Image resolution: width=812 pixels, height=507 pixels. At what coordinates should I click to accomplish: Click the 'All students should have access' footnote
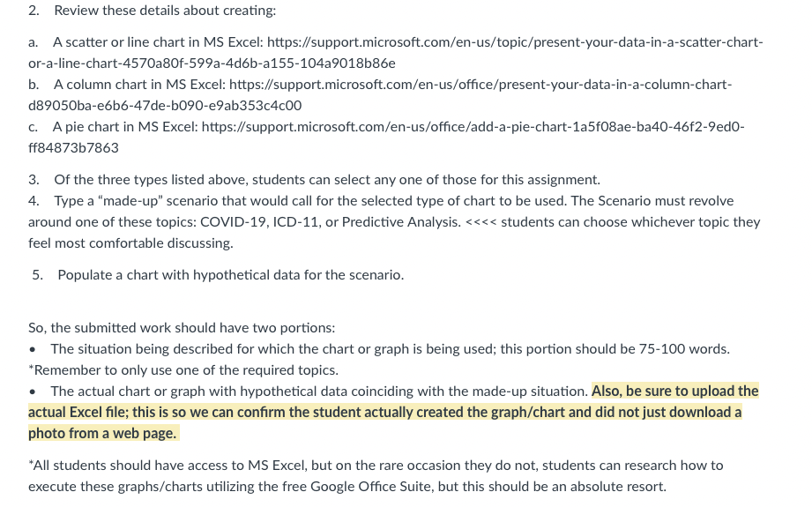pyautogui.click(x=376, y=476)
